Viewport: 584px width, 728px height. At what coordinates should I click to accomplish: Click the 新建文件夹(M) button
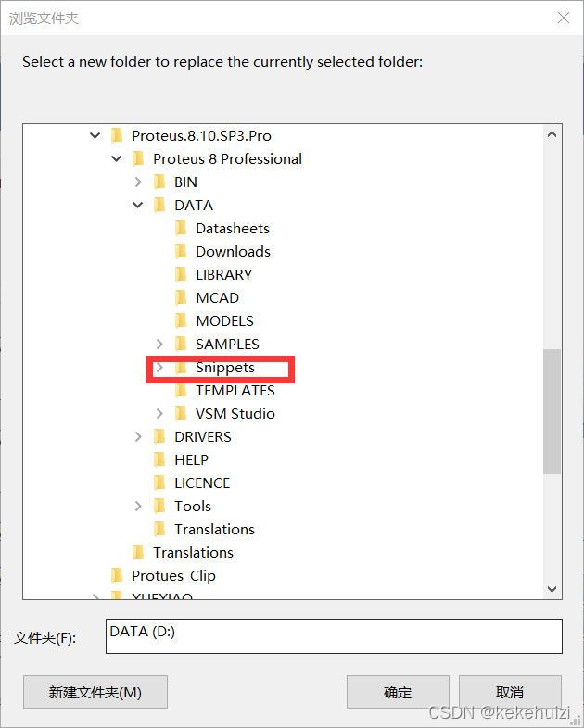tap(95, 692)
